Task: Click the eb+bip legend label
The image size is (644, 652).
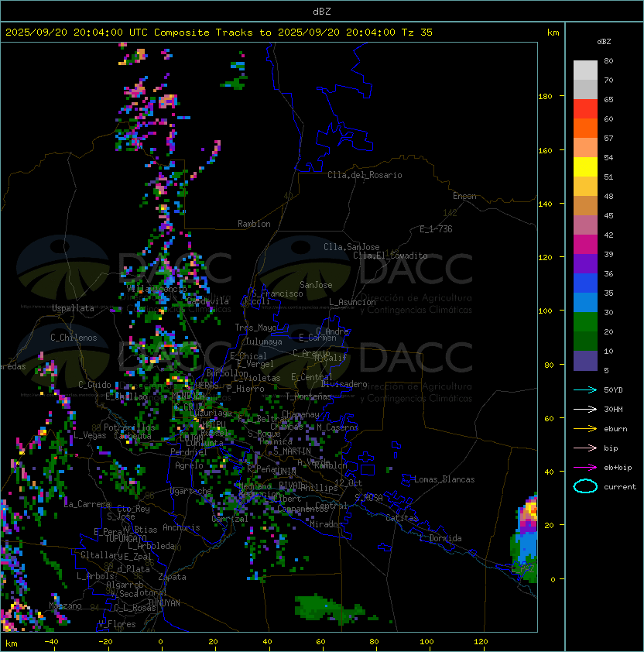Action: [618, 468]
